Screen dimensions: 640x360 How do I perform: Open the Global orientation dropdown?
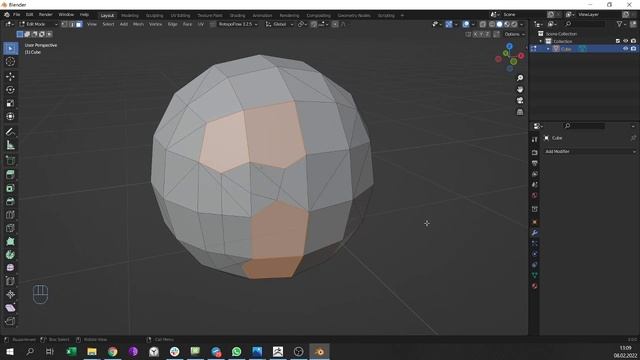click(x=280, y=24)
